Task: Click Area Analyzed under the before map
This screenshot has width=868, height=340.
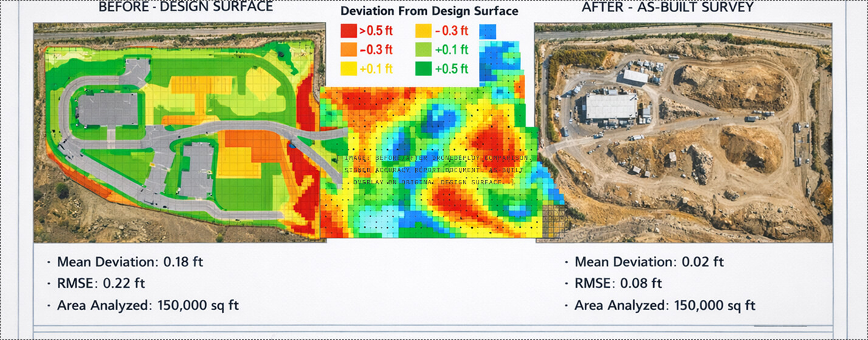Action: (148, 305)
